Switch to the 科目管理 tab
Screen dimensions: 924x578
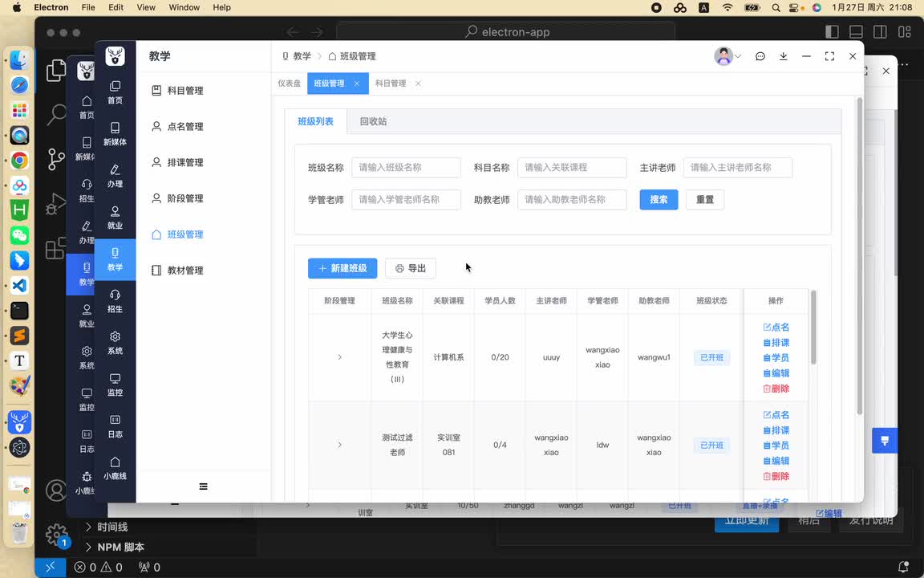391,83
